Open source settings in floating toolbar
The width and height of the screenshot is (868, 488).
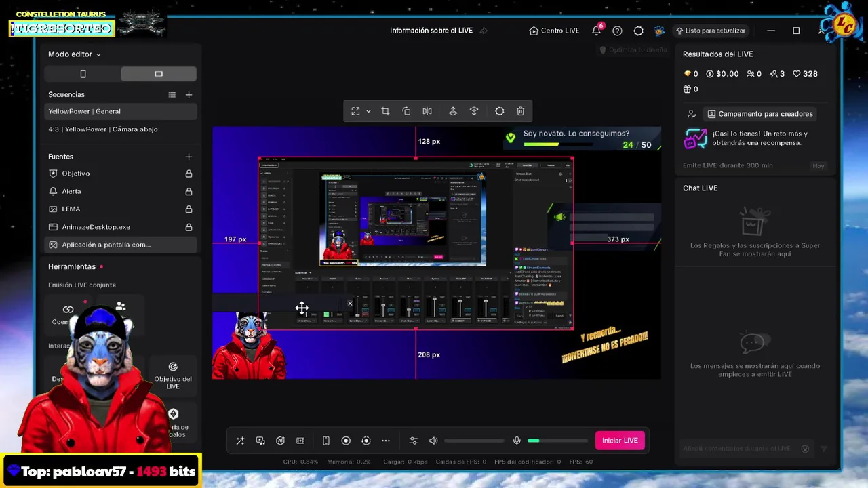pos(500,111)
